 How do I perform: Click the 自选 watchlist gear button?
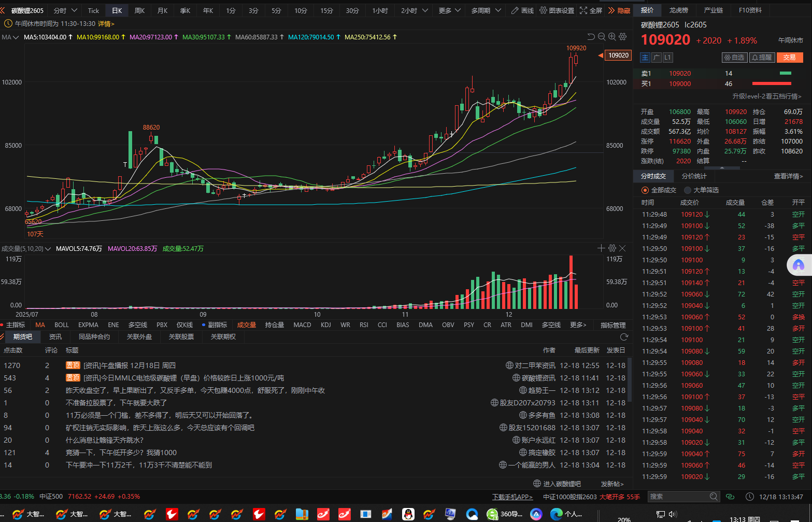734,57
